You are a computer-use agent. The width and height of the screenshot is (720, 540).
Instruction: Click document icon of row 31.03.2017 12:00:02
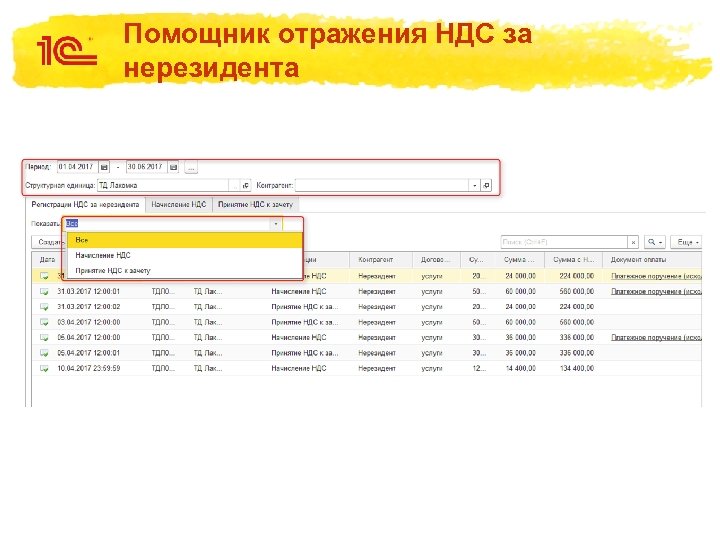[x=44, y=307]
